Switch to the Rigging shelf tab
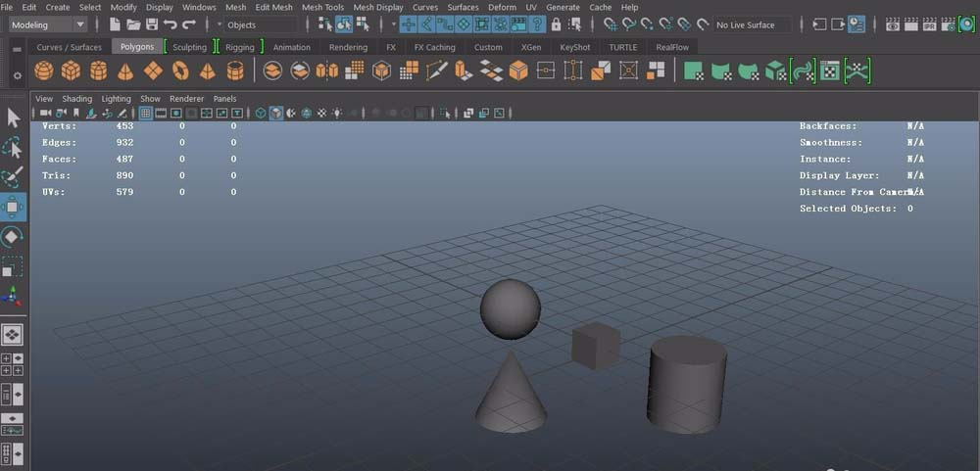The width and height of the screenshot is (980, 471). coord(239,47)
